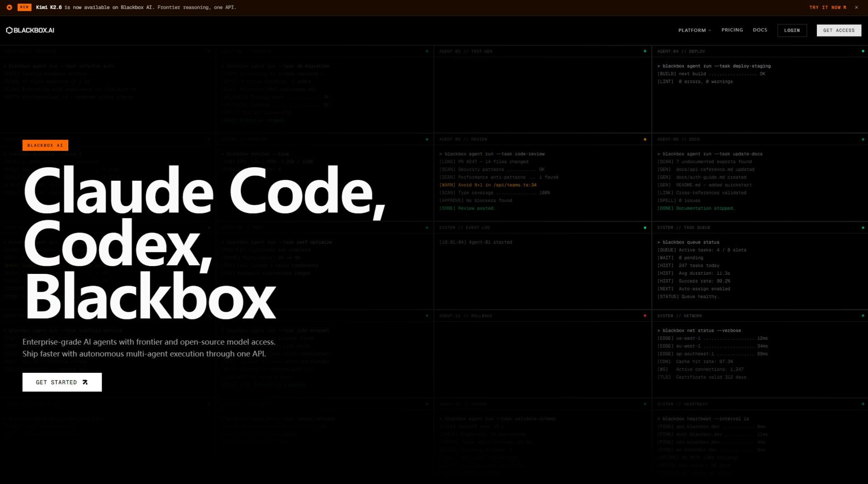Toggle the status light on AGENT-03 TEST-GEN panel
Image resolution: width=868 pixels, height=484 pixels.
coord(645,51)
